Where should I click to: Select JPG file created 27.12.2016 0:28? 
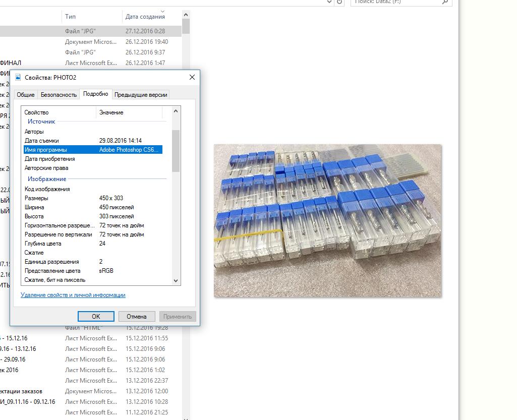(x=91, y=31)
